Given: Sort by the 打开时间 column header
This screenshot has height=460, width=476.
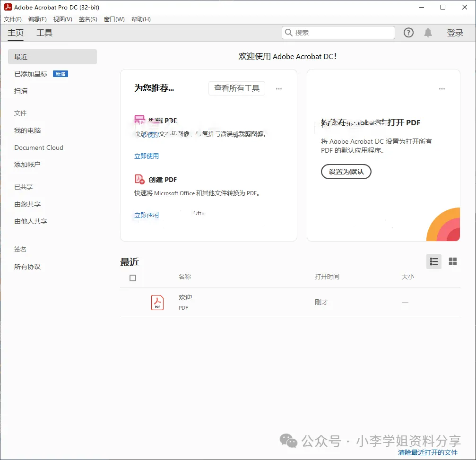Looking at the screenshot, I should pos(327,277).
